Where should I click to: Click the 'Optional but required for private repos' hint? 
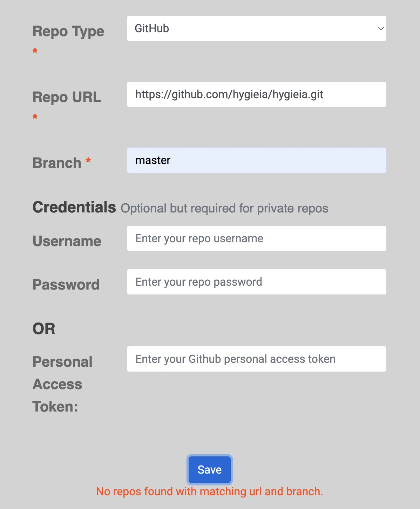[x=224, y=208]
